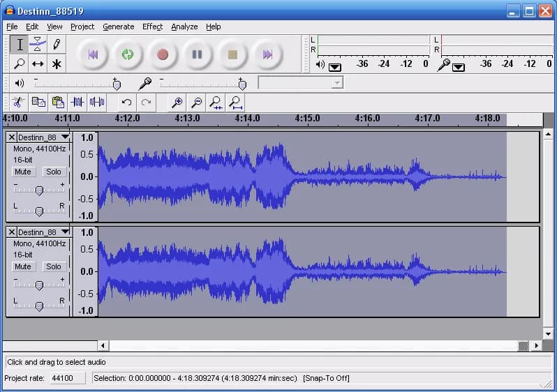Click the Paste clipboard icon
557x392 pixels.
58,103
